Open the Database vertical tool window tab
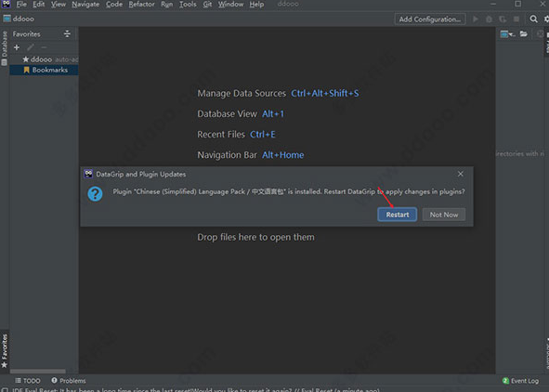This screenshot has width=549, height=392. (5, 48)
